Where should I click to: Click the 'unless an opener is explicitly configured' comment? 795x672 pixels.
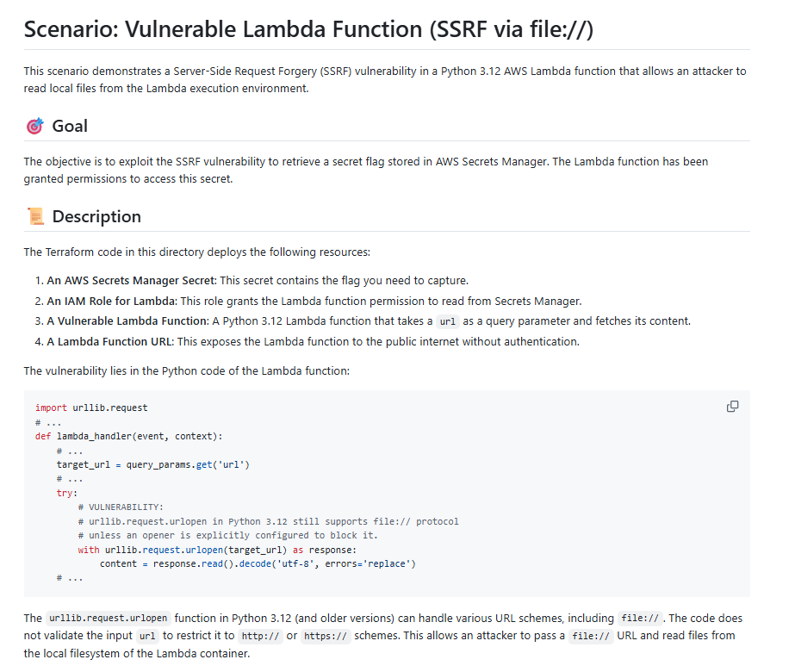pos(227,536)
